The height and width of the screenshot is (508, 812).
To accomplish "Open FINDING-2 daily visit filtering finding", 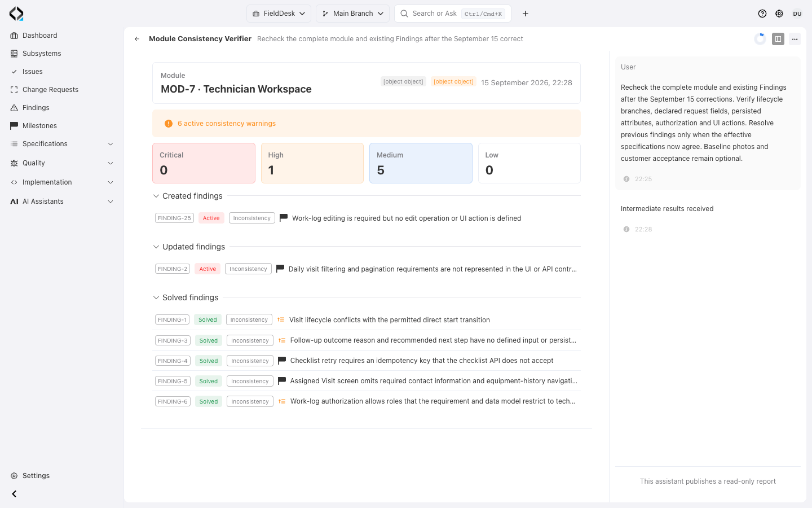I will point(367,269).
